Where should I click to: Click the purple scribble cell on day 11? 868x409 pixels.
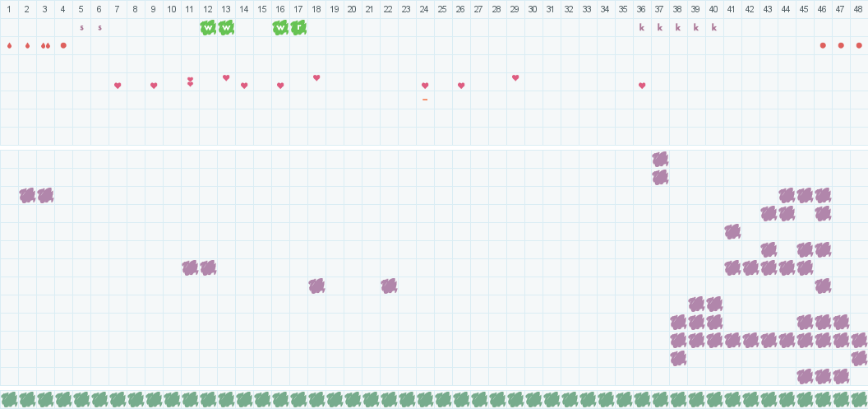(190, 267)
